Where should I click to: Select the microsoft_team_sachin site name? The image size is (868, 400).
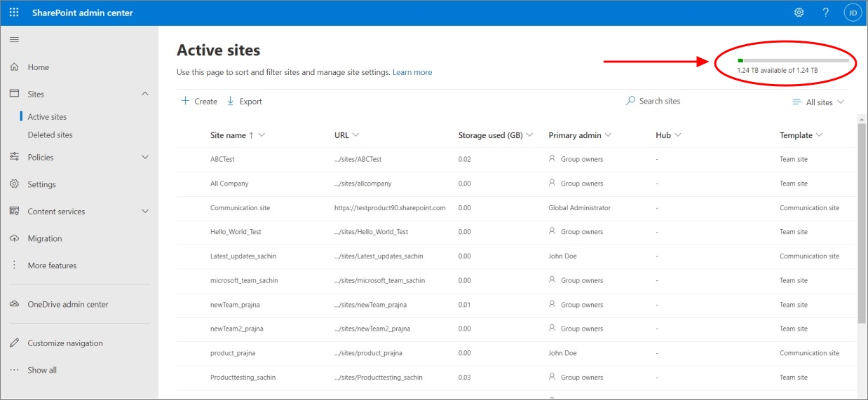pyautogui.click(x=244, y=280)
